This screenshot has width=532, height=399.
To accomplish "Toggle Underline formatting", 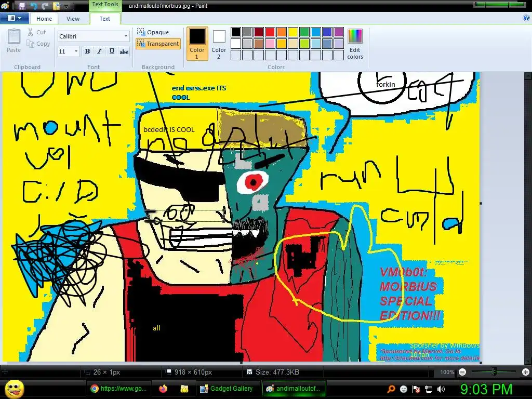I will pyautogui.click(x=112, y=51).
